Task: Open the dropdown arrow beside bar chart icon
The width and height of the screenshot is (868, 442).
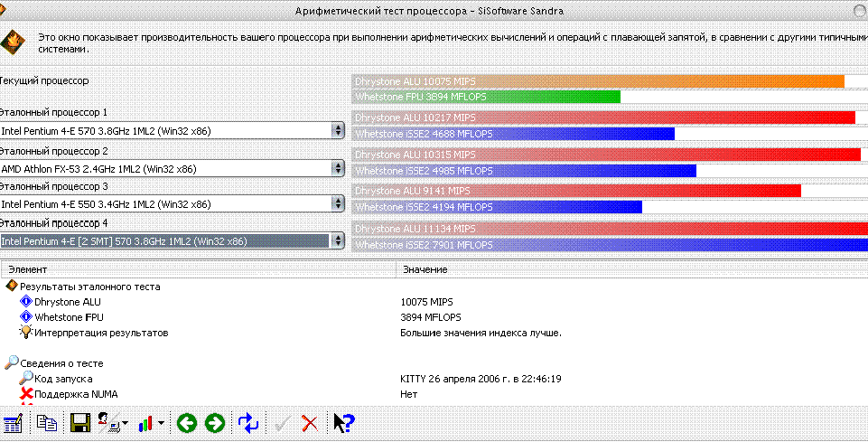Action: [161, 424]
